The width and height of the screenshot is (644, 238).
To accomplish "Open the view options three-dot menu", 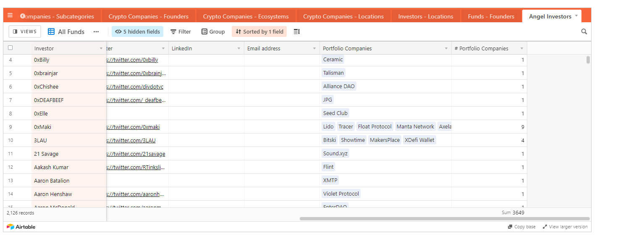I will pos(96,31).
